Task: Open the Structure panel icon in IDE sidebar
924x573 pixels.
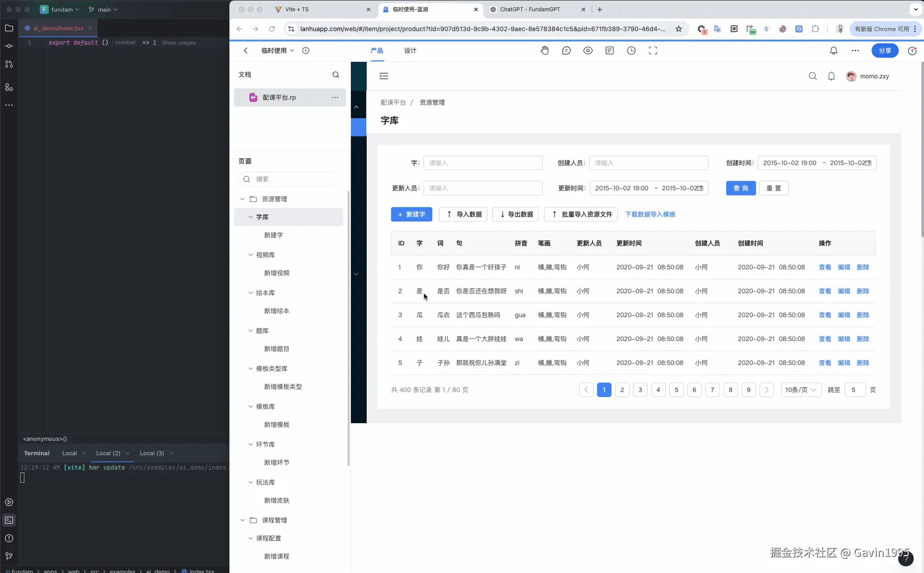Action: pyautogui.click(x=9, y=88)
